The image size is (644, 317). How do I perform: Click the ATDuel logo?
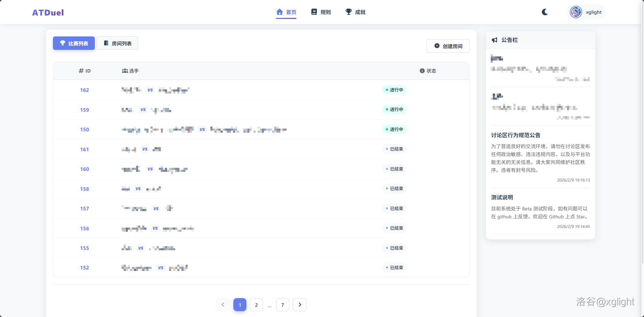(x=48, y=13)
